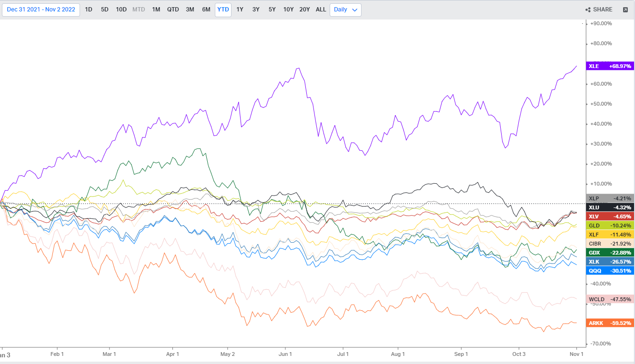Viewport: 635px width, 364px height.
Task: Select the QTD time range
Action: (173, 10)
